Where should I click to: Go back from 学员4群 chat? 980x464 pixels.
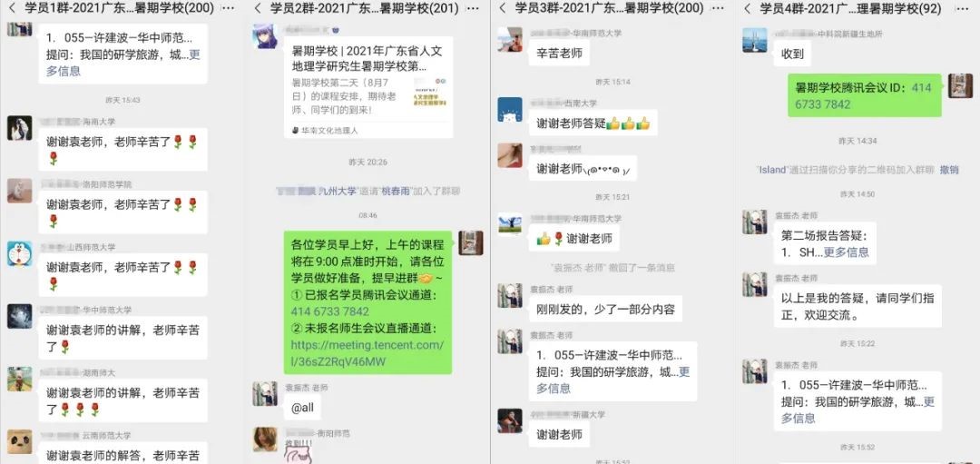tap(748, 8)
